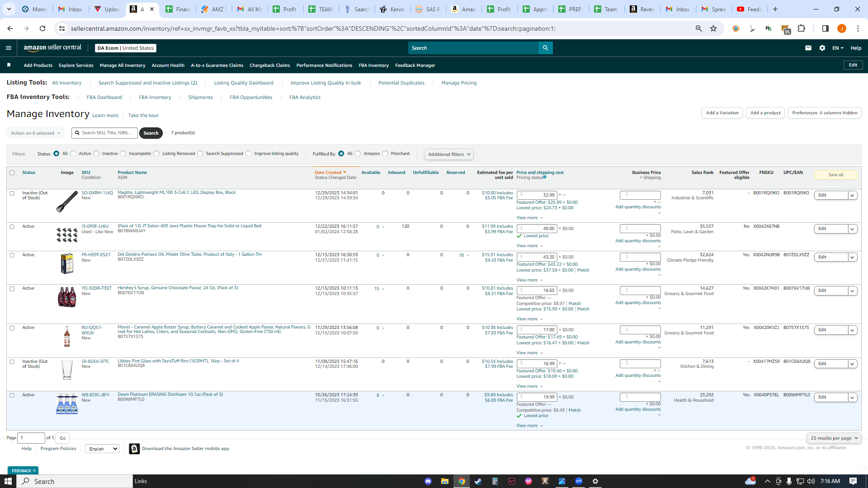Open the Chrome three-dot menu

[858, 28]
